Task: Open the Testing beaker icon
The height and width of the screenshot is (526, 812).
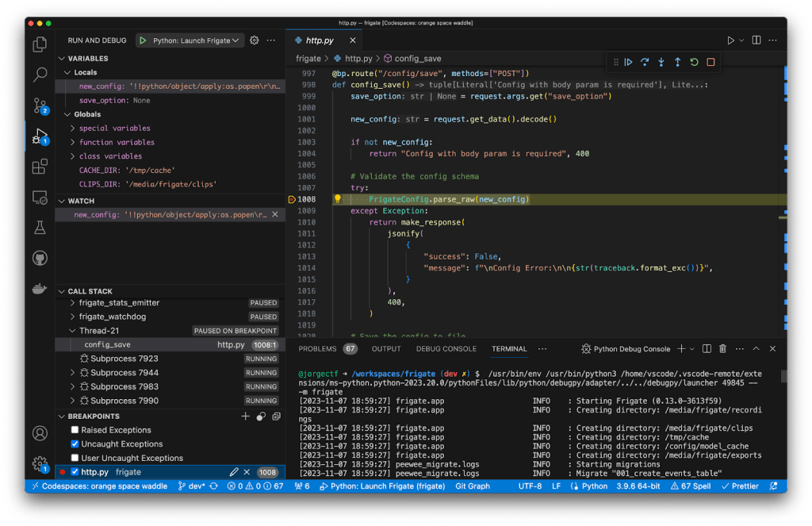Action: pyautogui.click(x=40, y=228)
